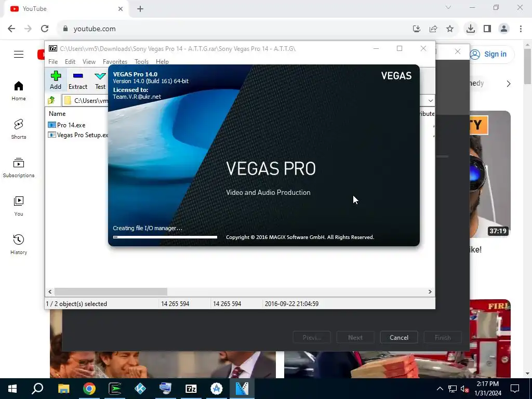The image size is (532, 399).
Task: Open History in YouTube sidebar
Action: (19, 244)
